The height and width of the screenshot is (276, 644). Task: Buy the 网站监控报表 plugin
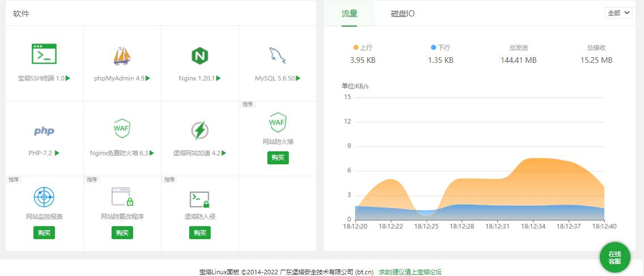[44, 233]
